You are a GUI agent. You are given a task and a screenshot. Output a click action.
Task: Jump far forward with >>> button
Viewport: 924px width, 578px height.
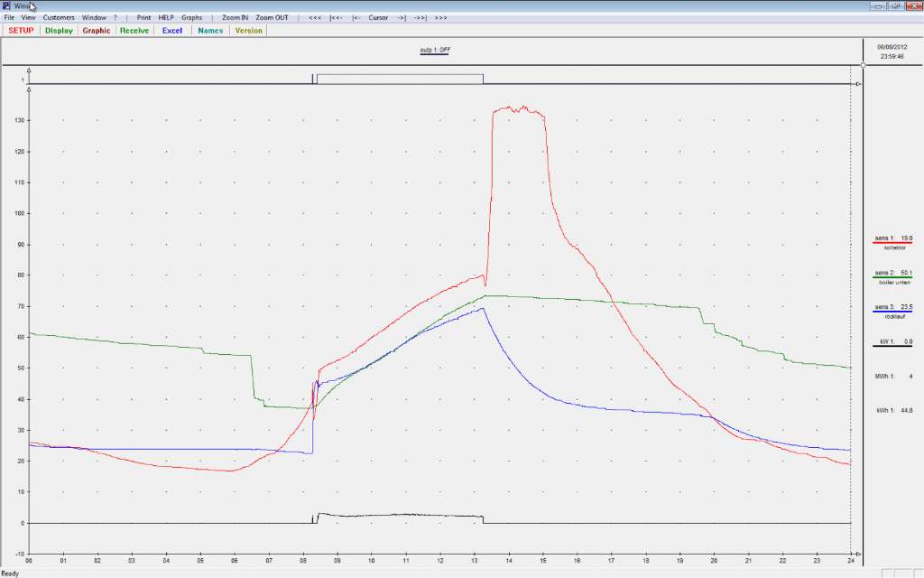point(440,18)
